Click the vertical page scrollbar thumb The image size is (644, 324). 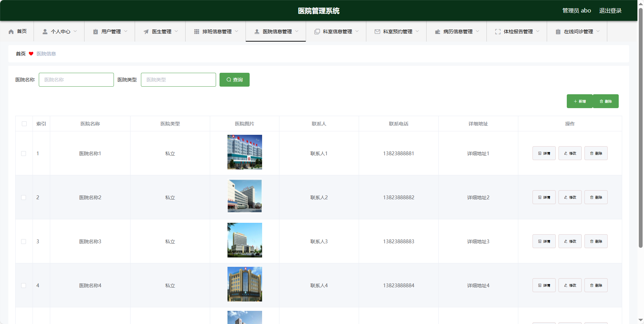pos(641,128)
